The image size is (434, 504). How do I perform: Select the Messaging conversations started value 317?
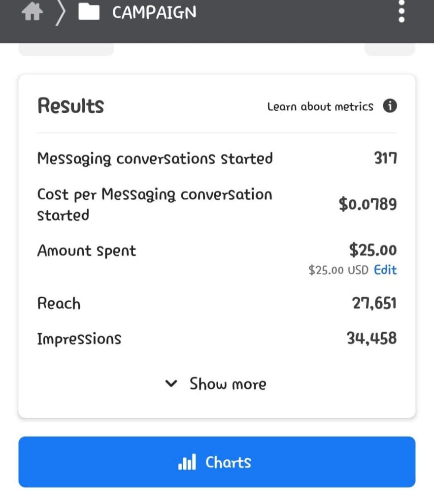click(x=385, y=158)
